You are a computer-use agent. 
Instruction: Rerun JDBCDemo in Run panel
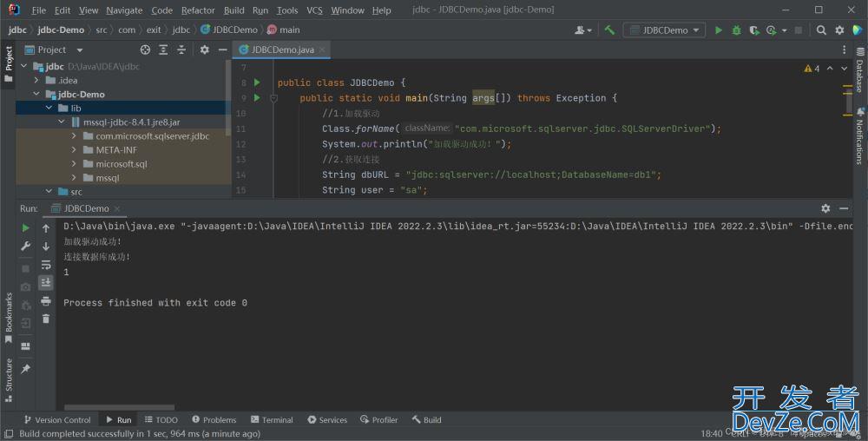[x=25, y=227]
